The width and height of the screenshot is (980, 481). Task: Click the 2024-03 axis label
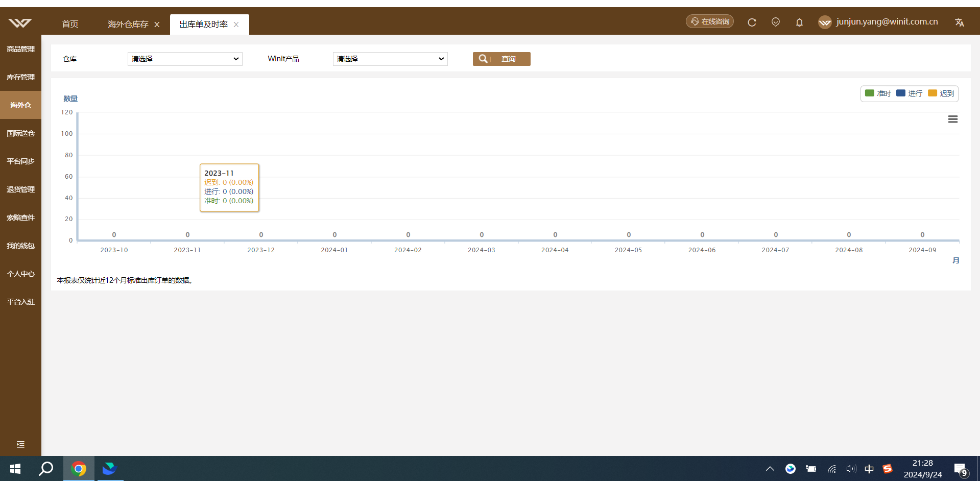[482, 250]
